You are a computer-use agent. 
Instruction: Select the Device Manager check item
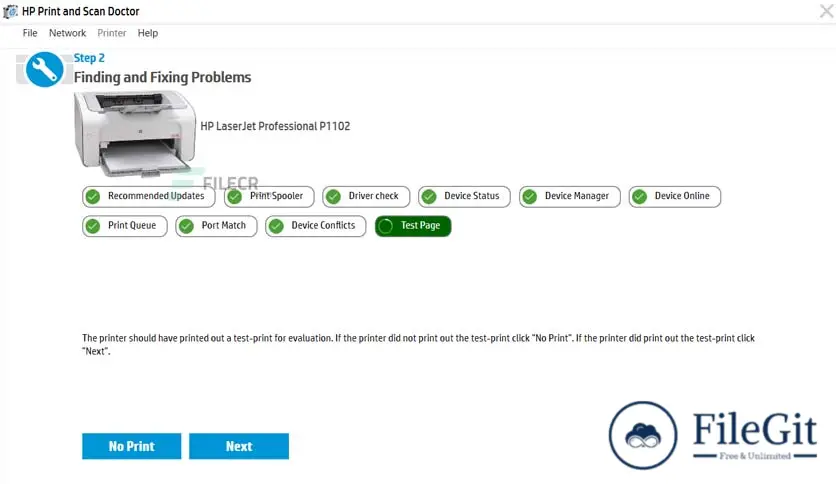pos(570,196)
